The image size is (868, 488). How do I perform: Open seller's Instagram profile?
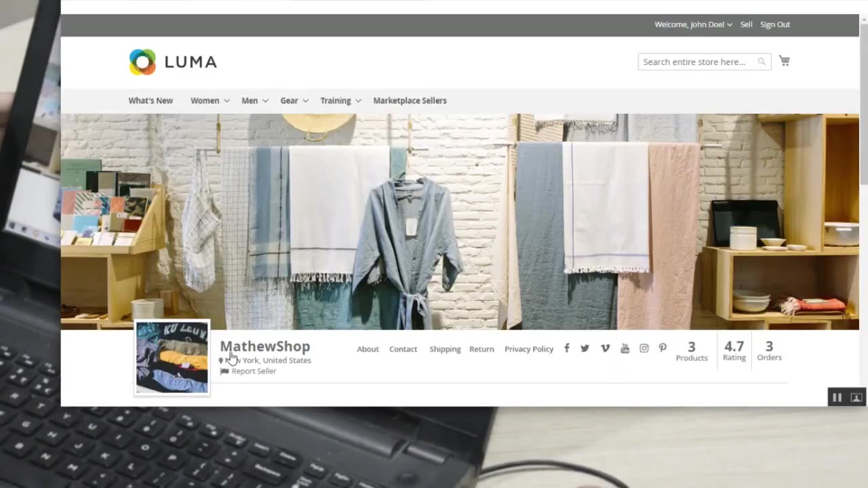tap(644, 348)
